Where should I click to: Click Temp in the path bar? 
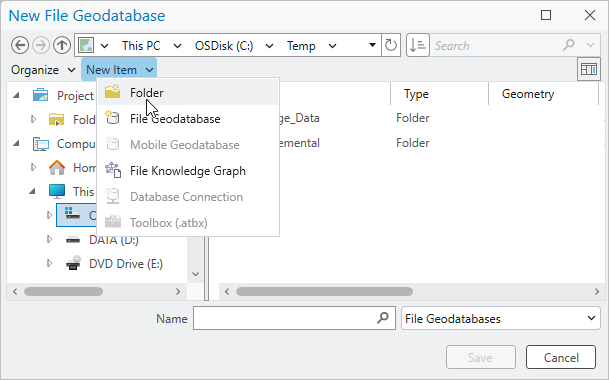click(x=301, y=46)
